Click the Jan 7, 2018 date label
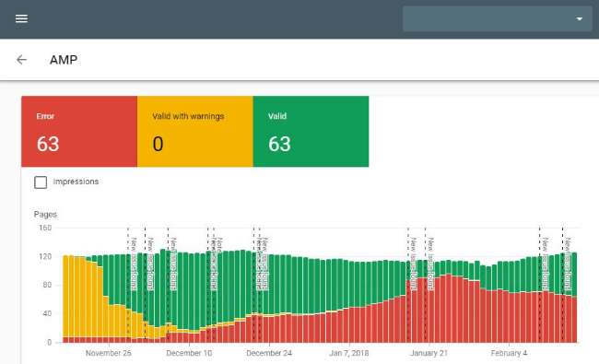This screenshot has height=364, width=599. click(x=349, y=353)
